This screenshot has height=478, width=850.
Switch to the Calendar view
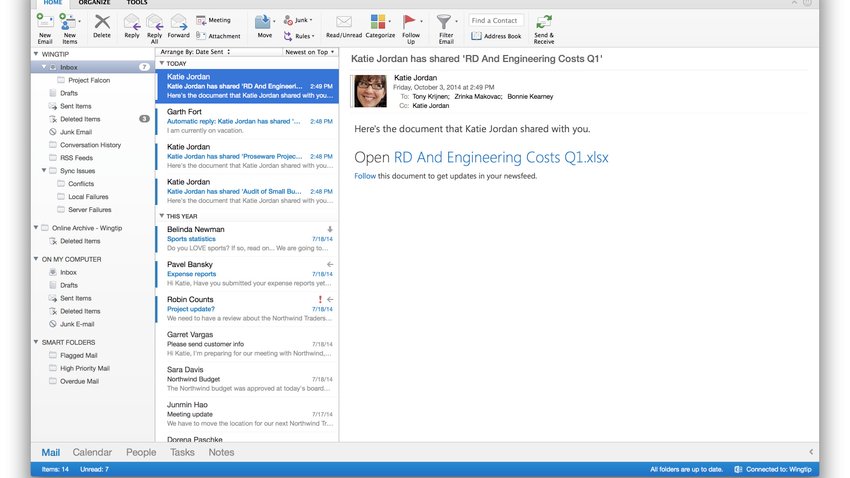[92, 452]
